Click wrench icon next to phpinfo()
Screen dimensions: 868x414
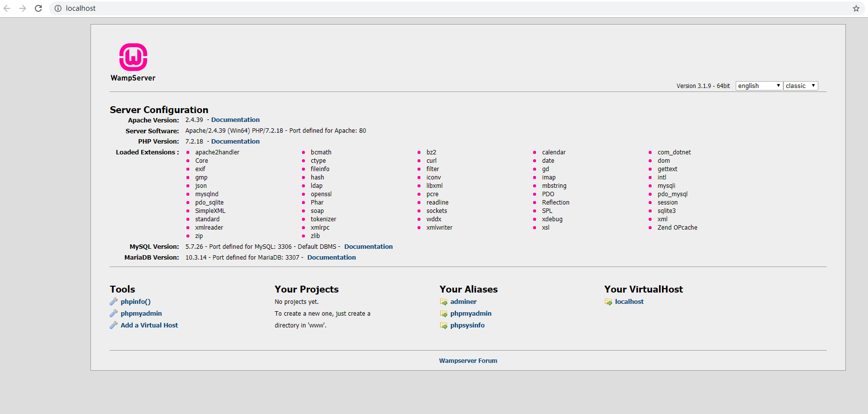114,302
